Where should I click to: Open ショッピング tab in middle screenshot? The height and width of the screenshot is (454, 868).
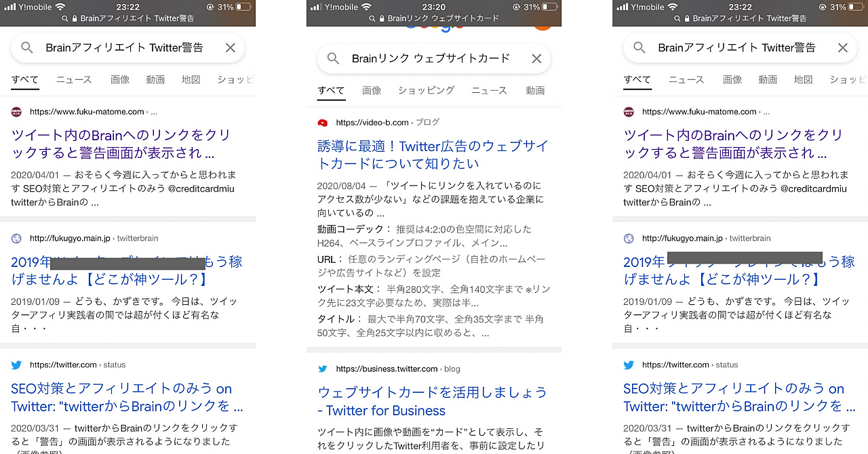426,90
